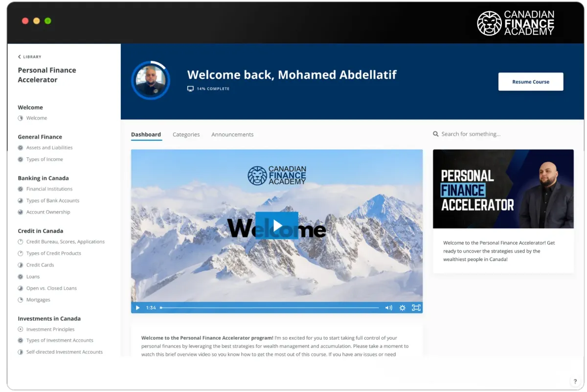Click the icon beside Self-directed Investment Accounts
Viewport: 587px width, 392px height.
point(21,352)
